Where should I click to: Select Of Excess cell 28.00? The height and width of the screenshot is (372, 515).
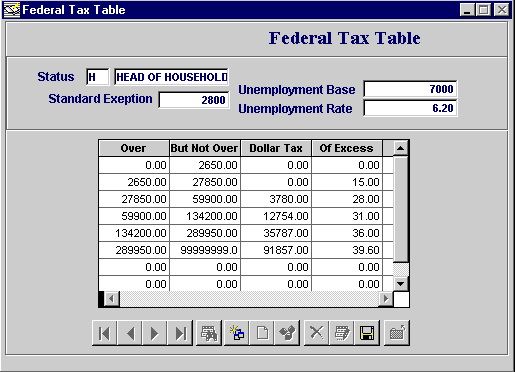tap(347, 199)
